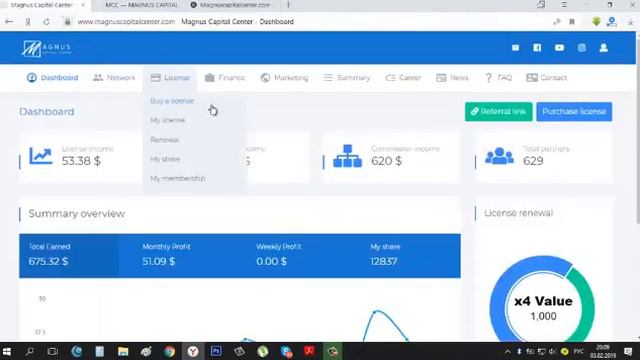Screen dimensions: 640x360
Task: Open the Windows notification center icon
Action: pyautogui.click(x=628, y=351)
